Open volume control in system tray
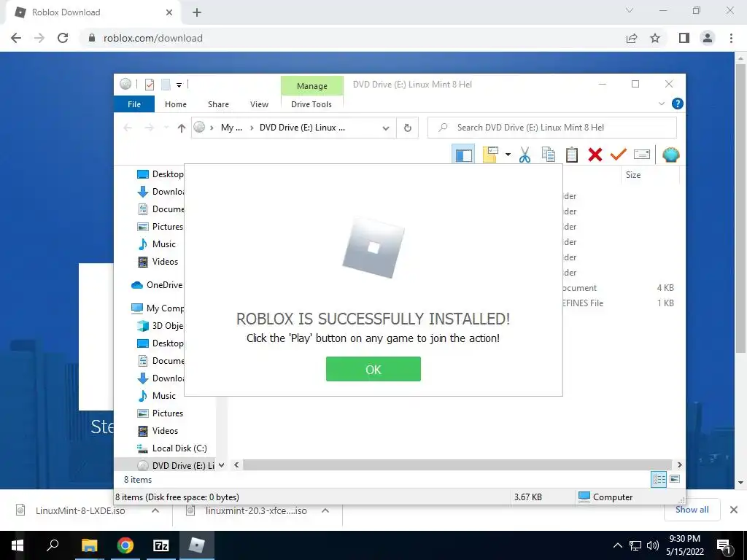Image resolution: width=747 pixels, height=560 pixels. click(653, 545)
